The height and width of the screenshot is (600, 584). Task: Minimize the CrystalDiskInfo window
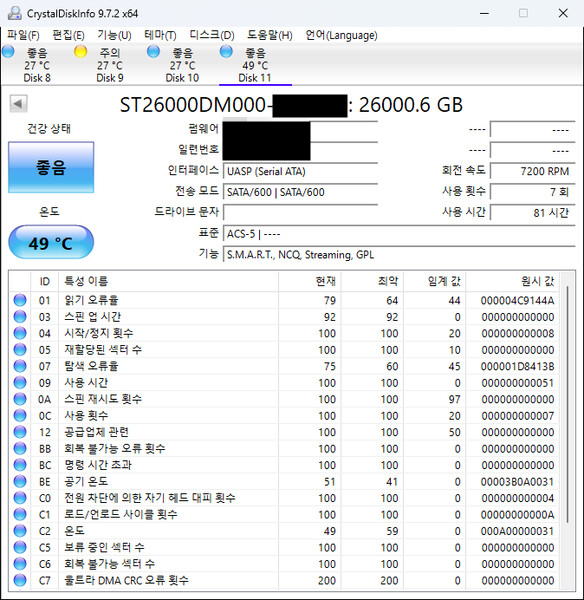(x=484, y=13)
